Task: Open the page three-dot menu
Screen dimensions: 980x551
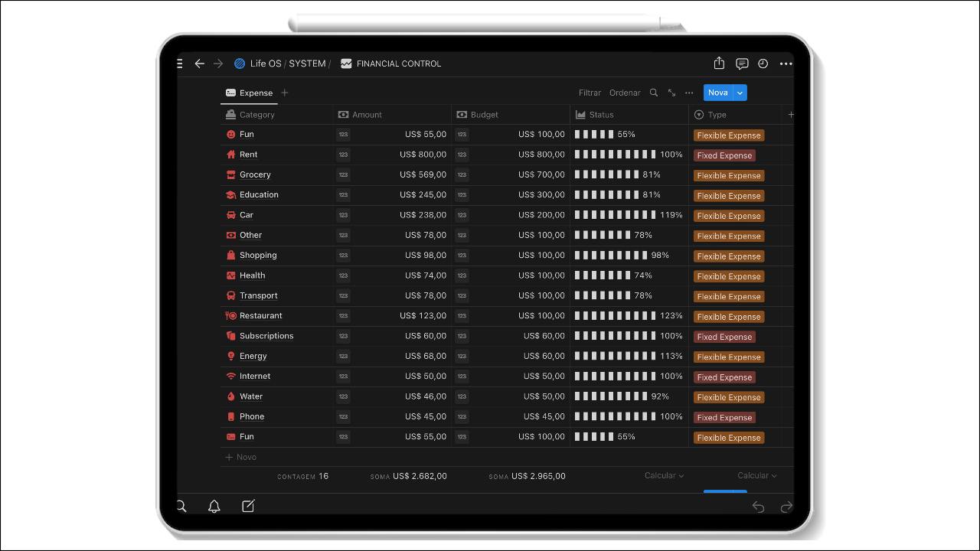Action: coord(786,64)
